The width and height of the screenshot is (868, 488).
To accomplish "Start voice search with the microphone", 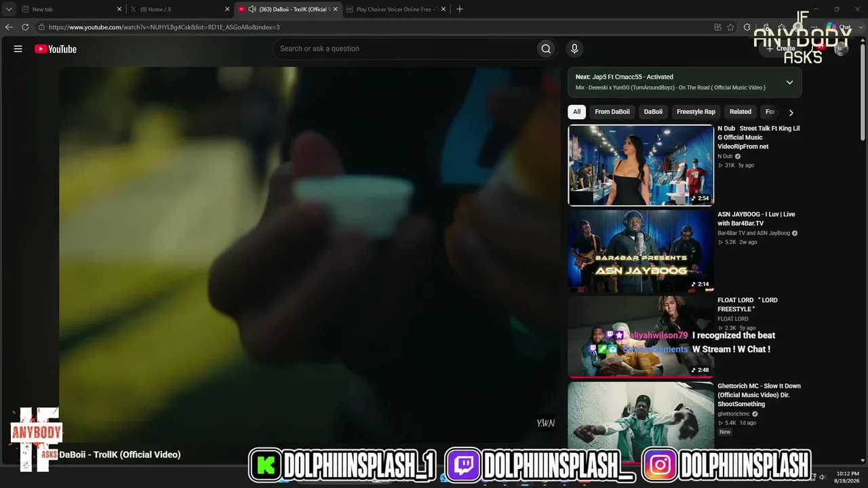I will [574, 49].
